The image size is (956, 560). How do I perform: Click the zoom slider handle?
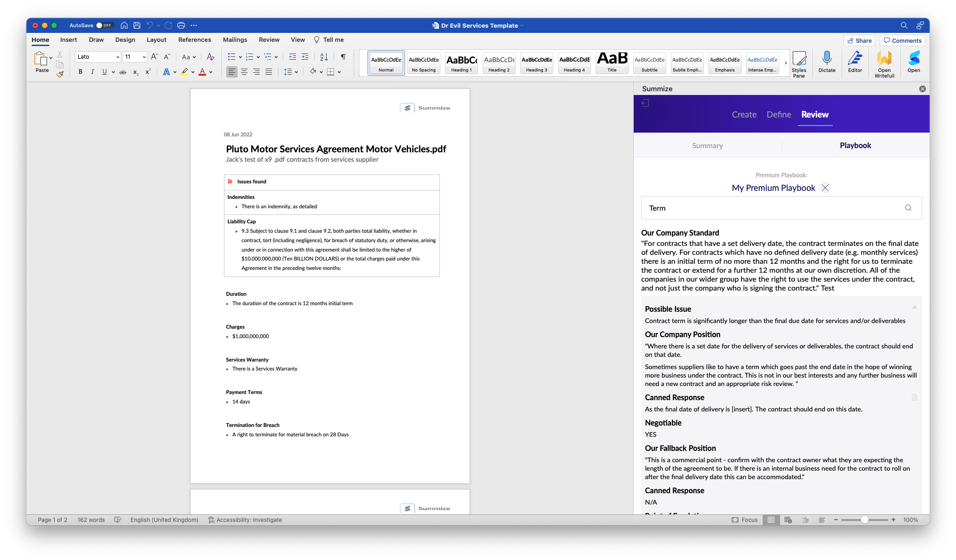[x=864, y=520]
